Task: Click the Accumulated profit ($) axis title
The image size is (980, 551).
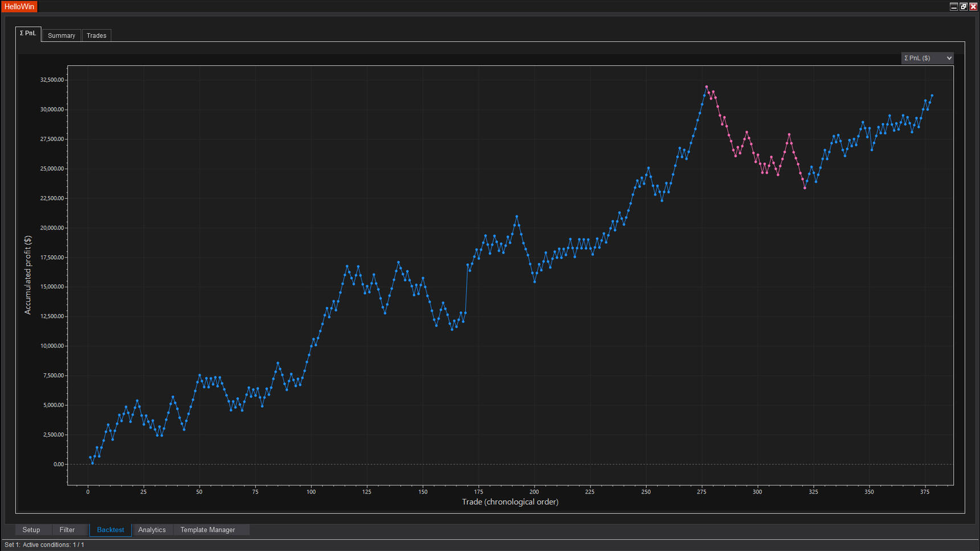Action: (x=28, y=275)
